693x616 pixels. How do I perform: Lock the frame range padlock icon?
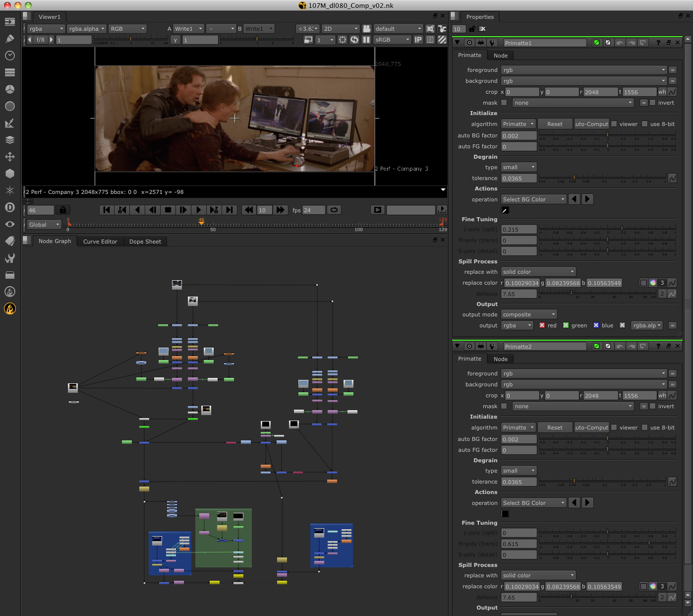[x=63, y=210]
